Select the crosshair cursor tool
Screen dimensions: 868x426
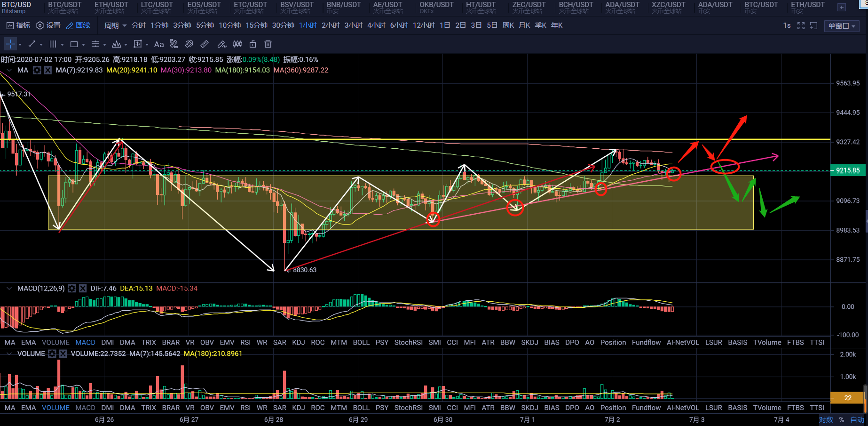click(10, 44)
